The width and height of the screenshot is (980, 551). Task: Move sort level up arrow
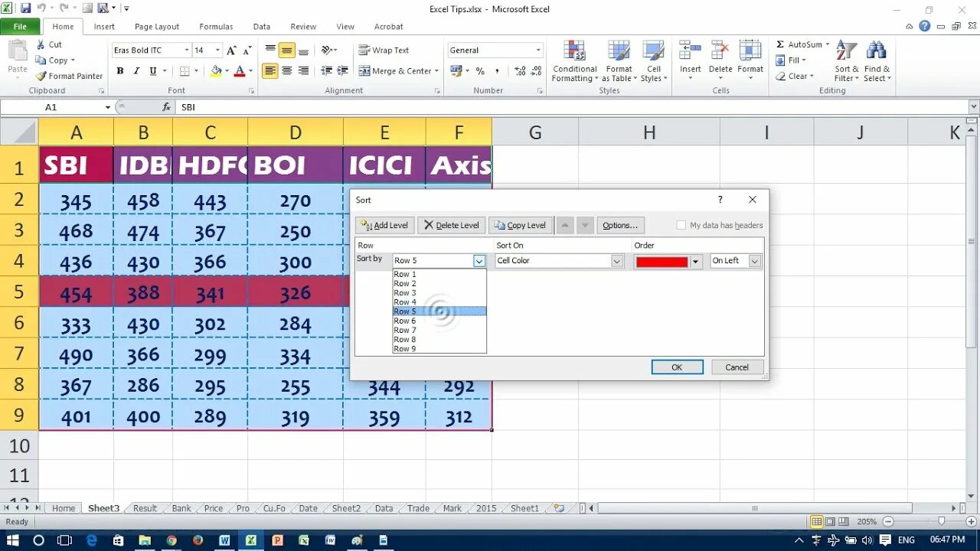click(564, 225)
